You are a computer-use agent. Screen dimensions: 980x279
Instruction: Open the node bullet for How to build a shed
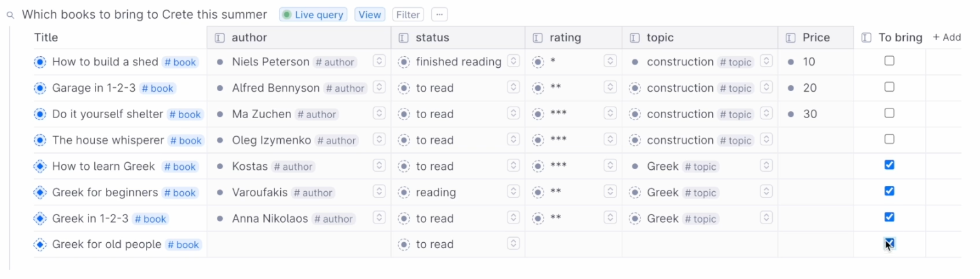[x=40, y=62]
